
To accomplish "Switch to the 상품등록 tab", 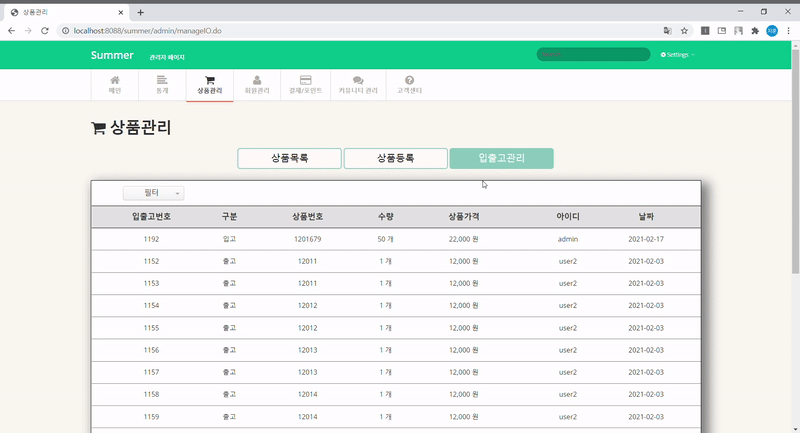I will tap(395, 158).
